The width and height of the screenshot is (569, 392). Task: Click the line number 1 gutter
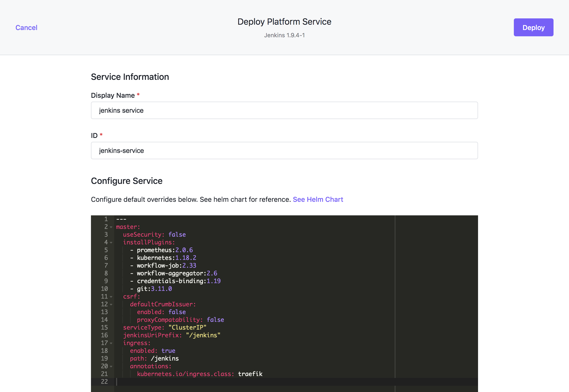click(106, 219)
